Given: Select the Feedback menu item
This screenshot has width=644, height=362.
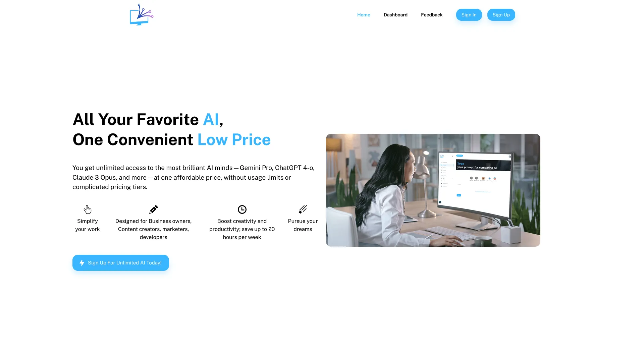Looking at the screenshot, I should [x=432, y=15].
